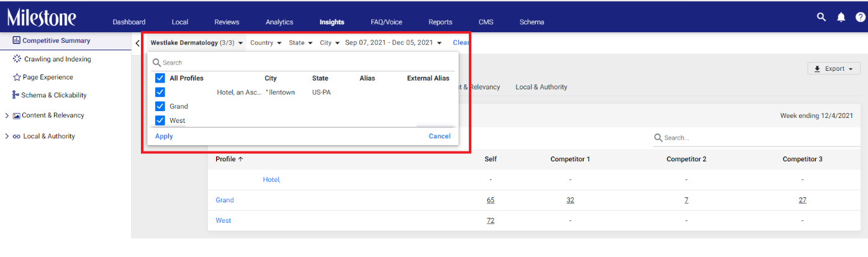
Task: Open the City filter dropdown
Action: (x=330, y=43)
